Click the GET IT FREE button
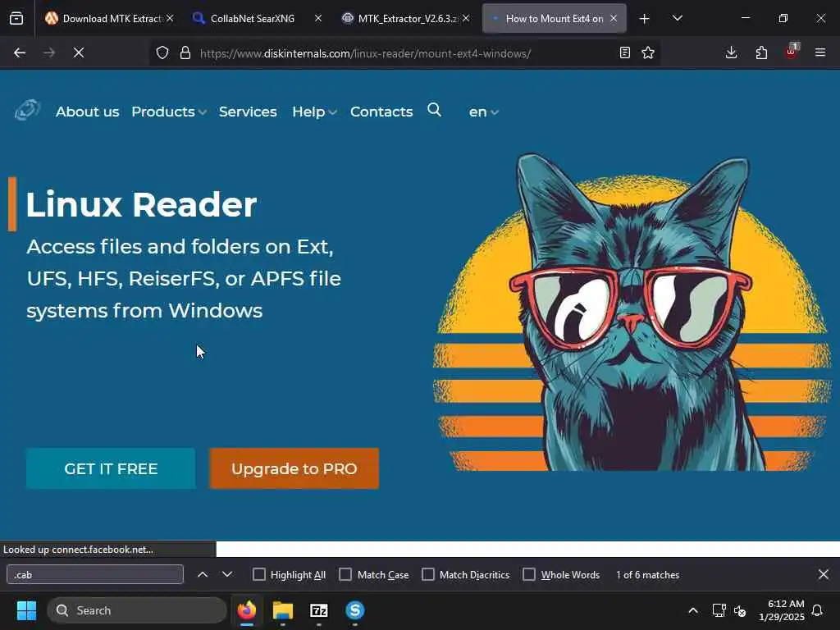The height and width of the screenshot is (630, 840). pyautogui.click(x=111, y=468)
